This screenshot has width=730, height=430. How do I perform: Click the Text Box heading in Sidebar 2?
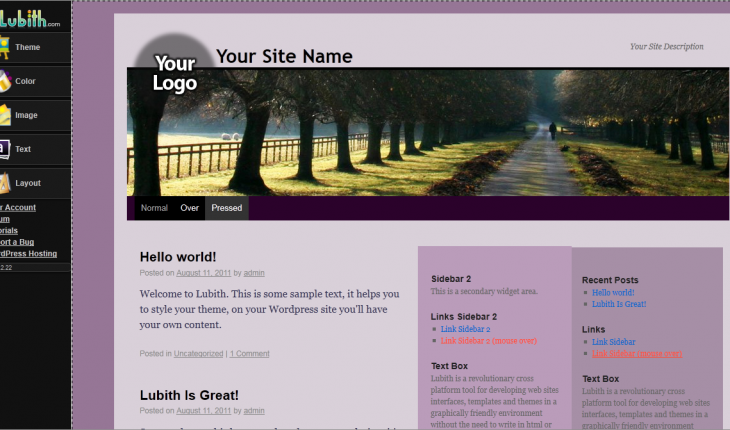click(449, 366)
